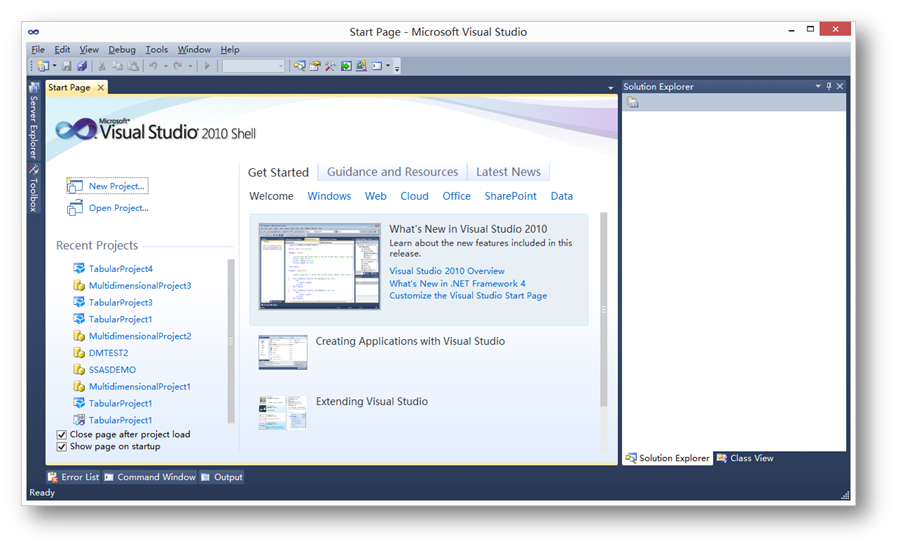This screenshot has width=898, height=548.
Task: Open the Solution Configurations combo box
Action: coord(253,66)
